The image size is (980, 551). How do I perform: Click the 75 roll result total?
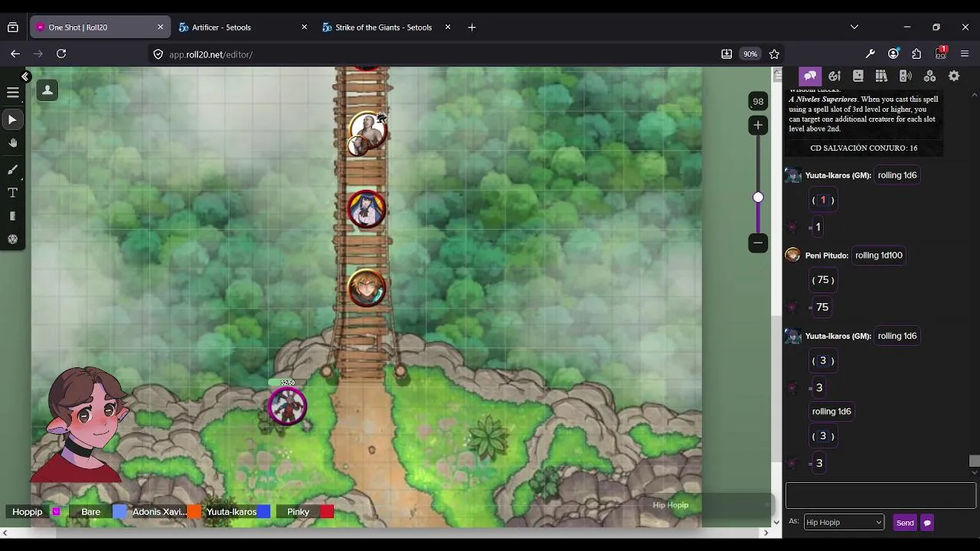click(822, 307)
